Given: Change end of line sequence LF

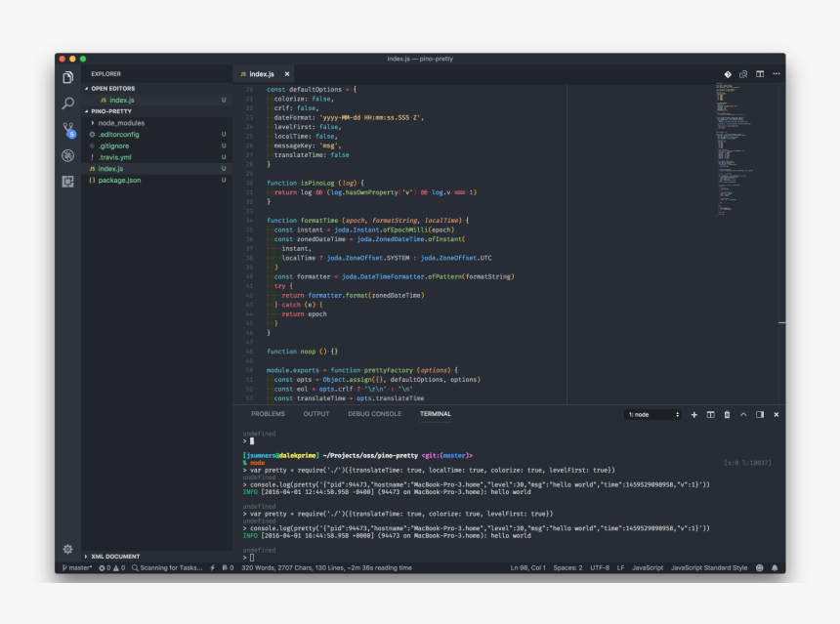Looking at the screenshot, I should [620, 567].
